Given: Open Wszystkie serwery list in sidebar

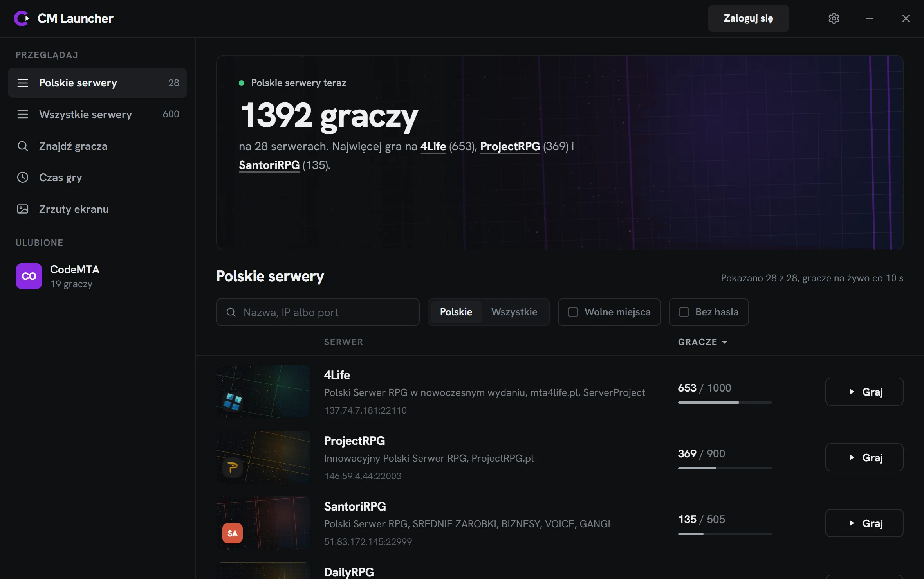Looking at the screenshot, I should pyautogui.click(x=97, y=114).
